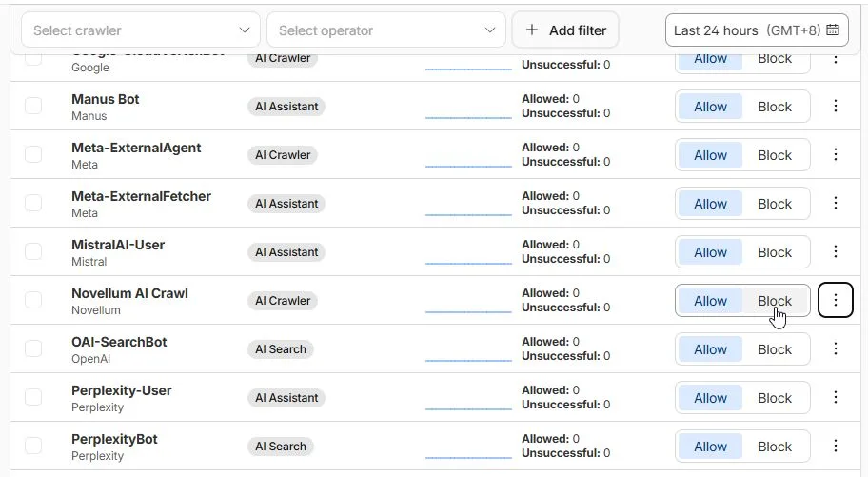This screenshot has width=868, height=477.
Task: Open the three-dot menu for OAI-SearchBot
Action: coord(836,349)
